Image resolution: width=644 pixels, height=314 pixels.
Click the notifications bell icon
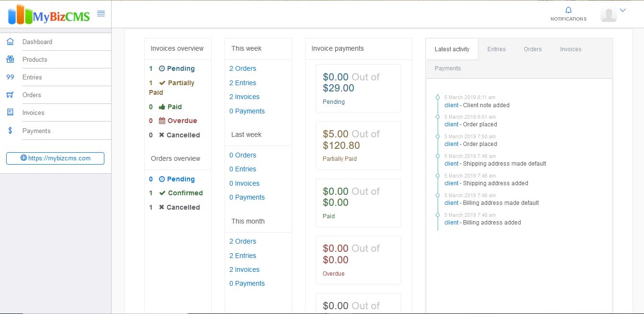click(x=568, y=10)
